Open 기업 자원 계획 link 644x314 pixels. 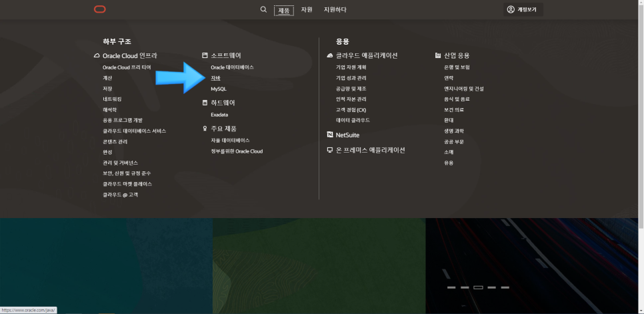351,67
